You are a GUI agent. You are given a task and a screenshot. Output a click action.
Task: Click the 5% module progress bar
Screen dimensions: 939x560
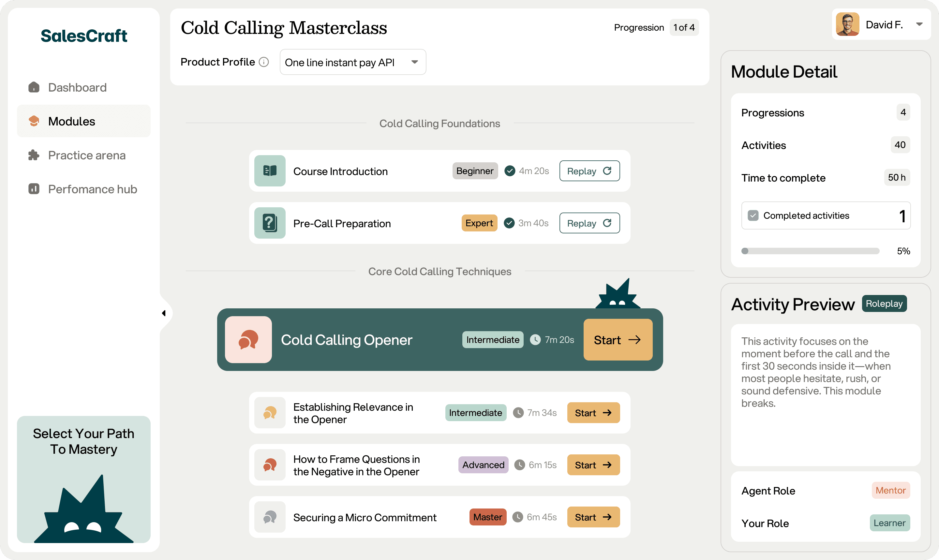(x=810, y=251)
